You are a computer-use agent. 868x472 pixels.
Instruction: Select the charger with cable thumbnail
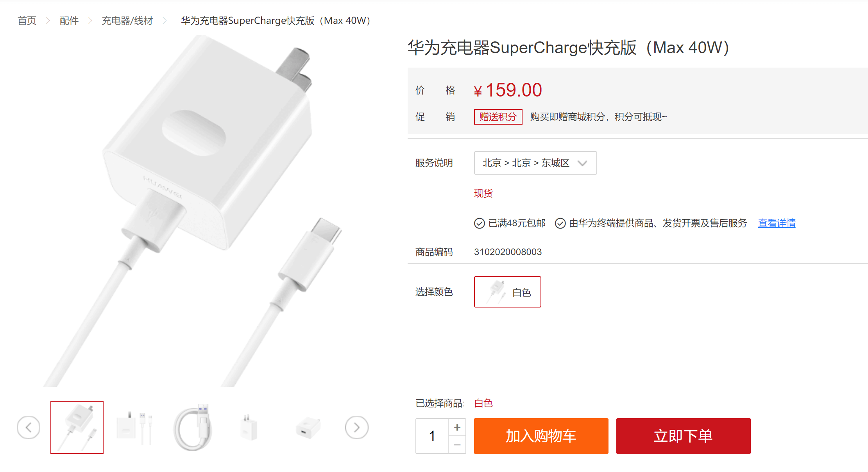[x=77, y=427]
